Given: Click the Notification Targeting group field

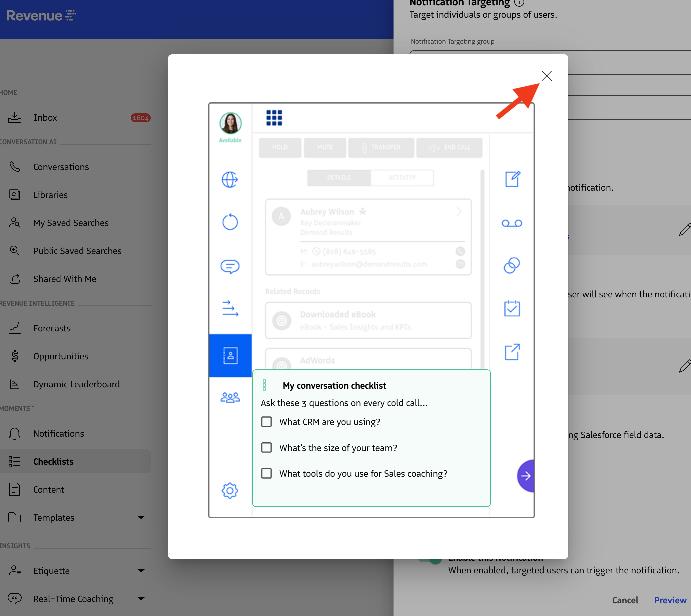Looking at the screenshot, I should tap(550, 62).
